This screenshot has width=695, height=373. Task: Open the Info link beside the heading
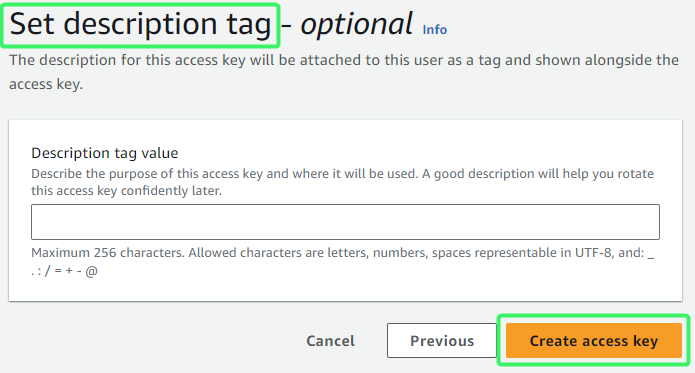(x=434, y=30)
